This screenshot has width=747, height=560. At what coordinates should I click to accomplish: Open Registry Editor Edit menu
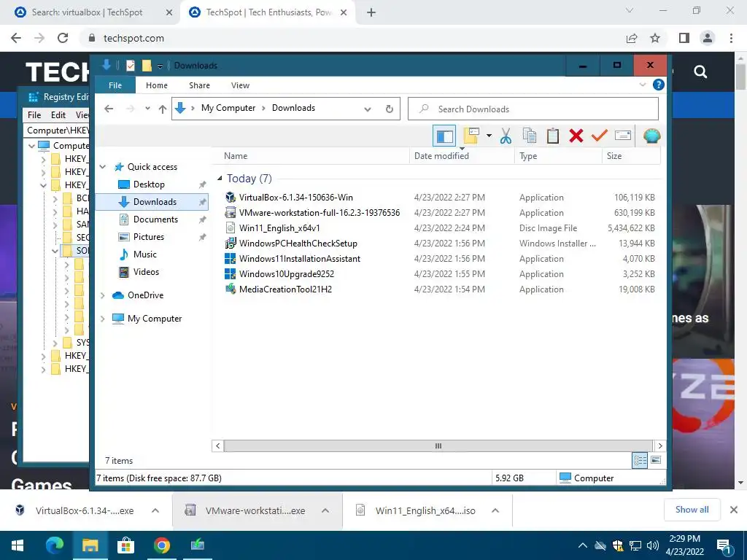tap(58, 114)
